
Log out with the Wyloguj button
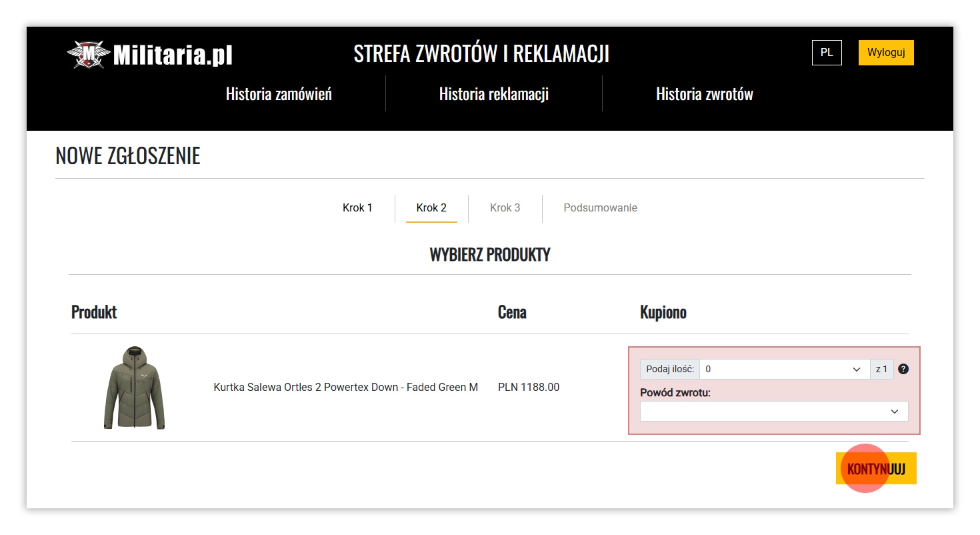[x=885, y=53]
